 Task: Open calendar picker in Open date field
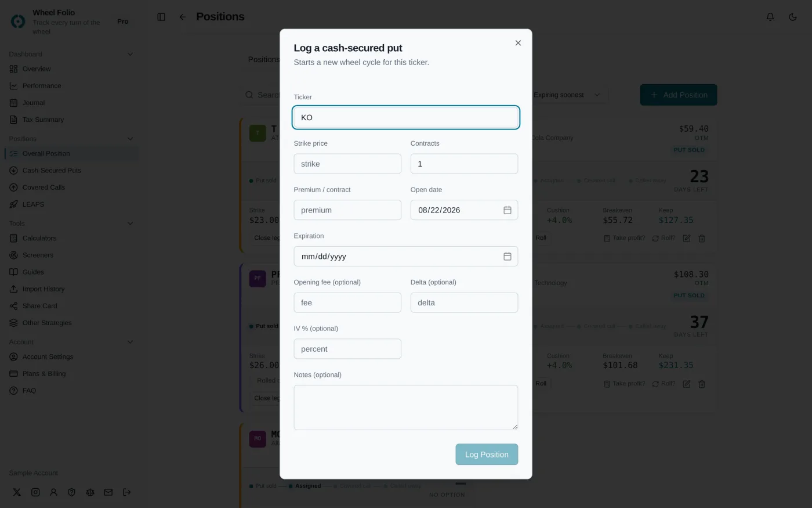[507, 210]
